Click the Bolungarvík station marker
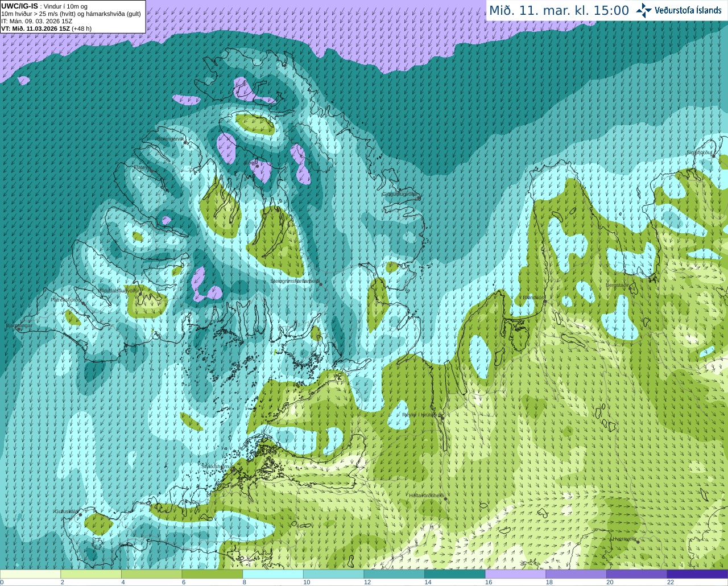This screenshot has height=586, width=728. click(186, 143)
